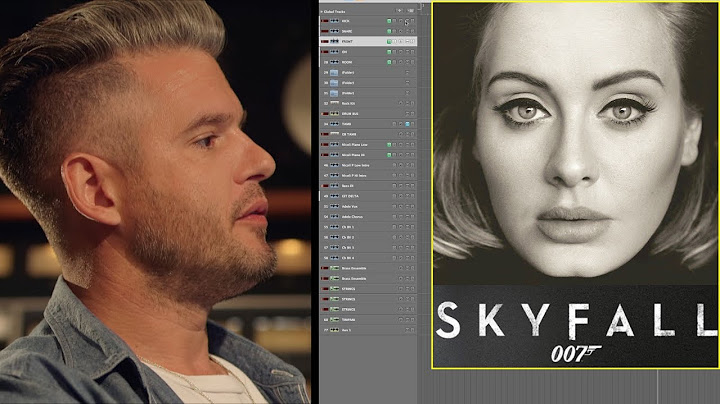Screen dimensions: 720x404
Task: Select the Adele Chorus track name
Action: 352,217
